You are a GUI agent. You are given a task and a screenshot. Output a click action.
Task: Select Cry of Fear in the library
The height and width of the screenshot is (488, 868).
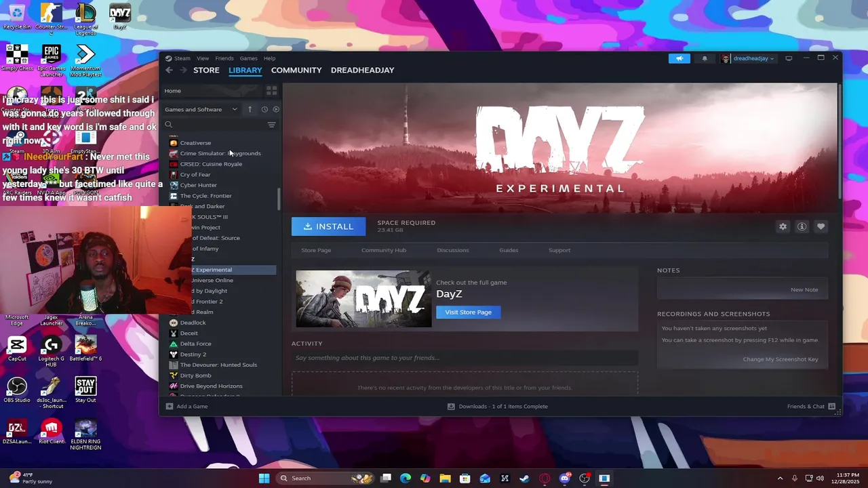pos(195,175)
